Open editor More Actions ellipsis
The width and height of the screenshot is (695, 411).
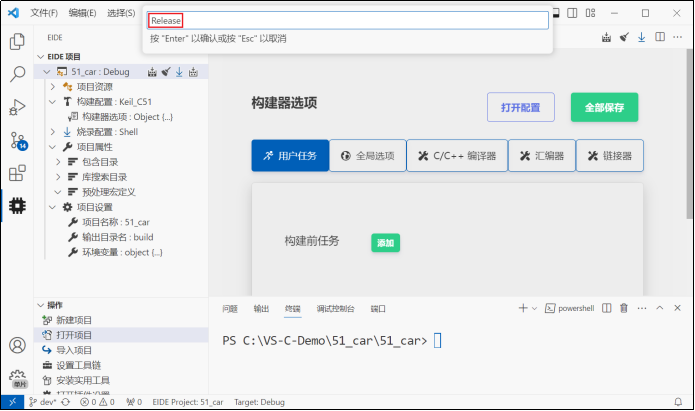[x=677, y=37]
